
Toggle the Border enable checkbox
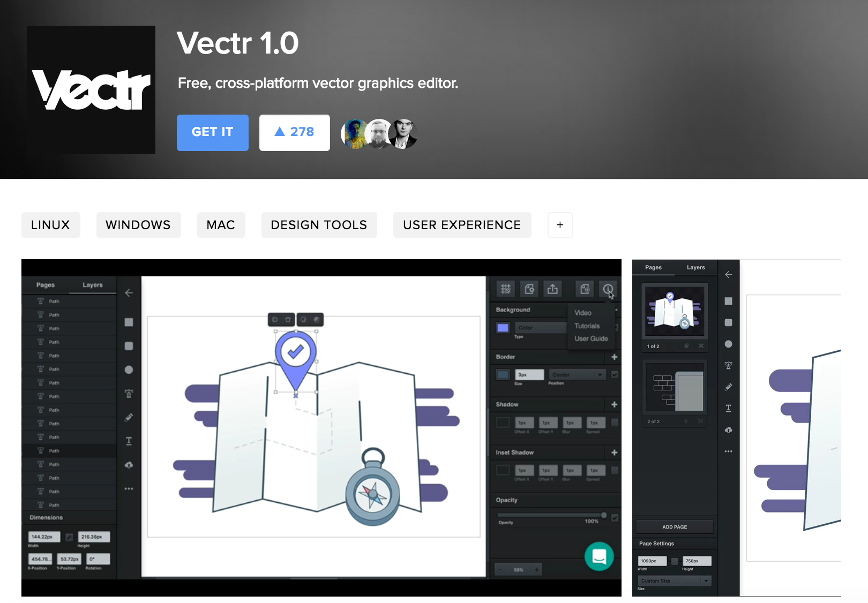[615, 374]
